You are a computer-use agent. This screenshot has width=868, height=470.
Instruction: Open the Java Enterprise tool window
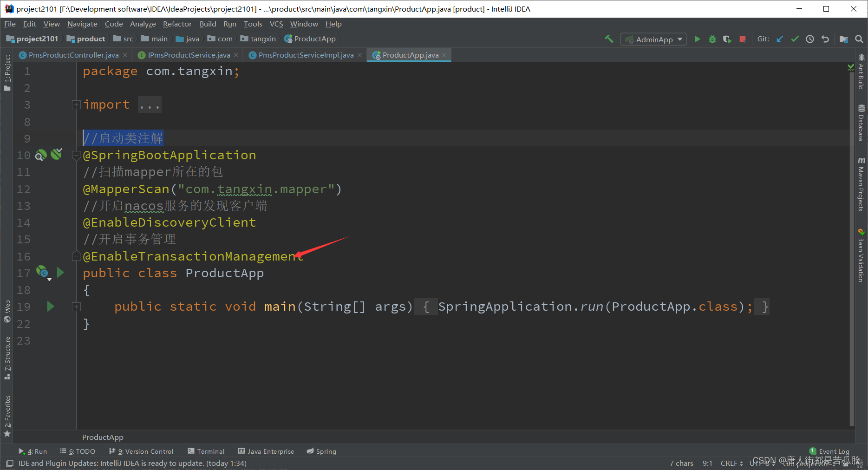coord(266,451)
